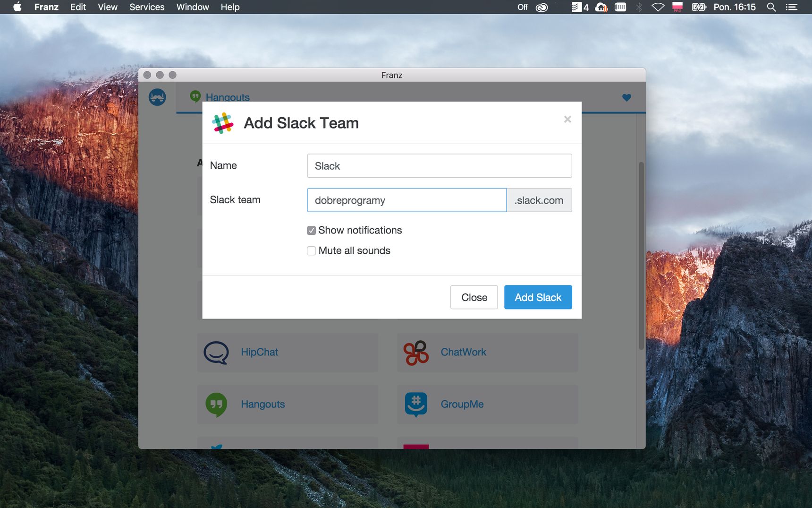Viewport: 812px width, 508px height.
Task: Click the Creative Cloud menu bar icon
Action: 541,7
